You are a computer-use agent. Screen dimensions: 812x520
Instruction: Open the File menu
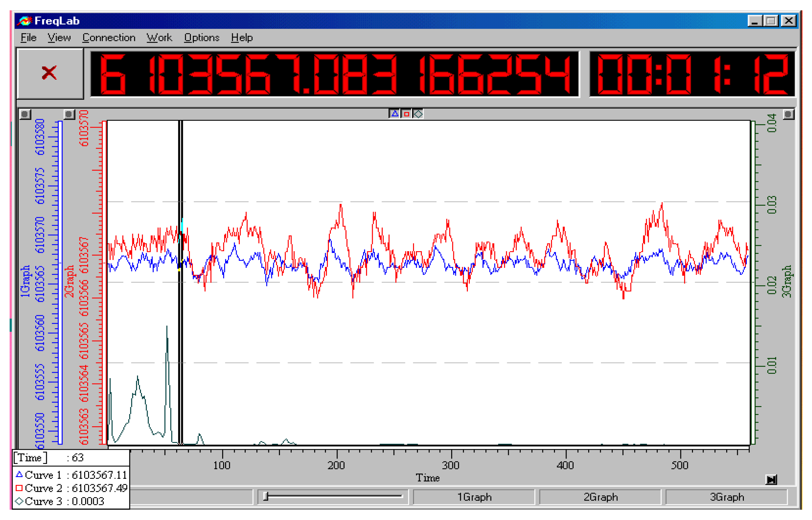(x=28, y=38)
